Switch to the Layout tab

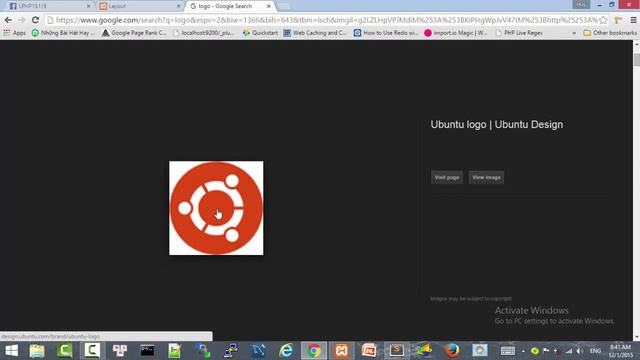139,6
